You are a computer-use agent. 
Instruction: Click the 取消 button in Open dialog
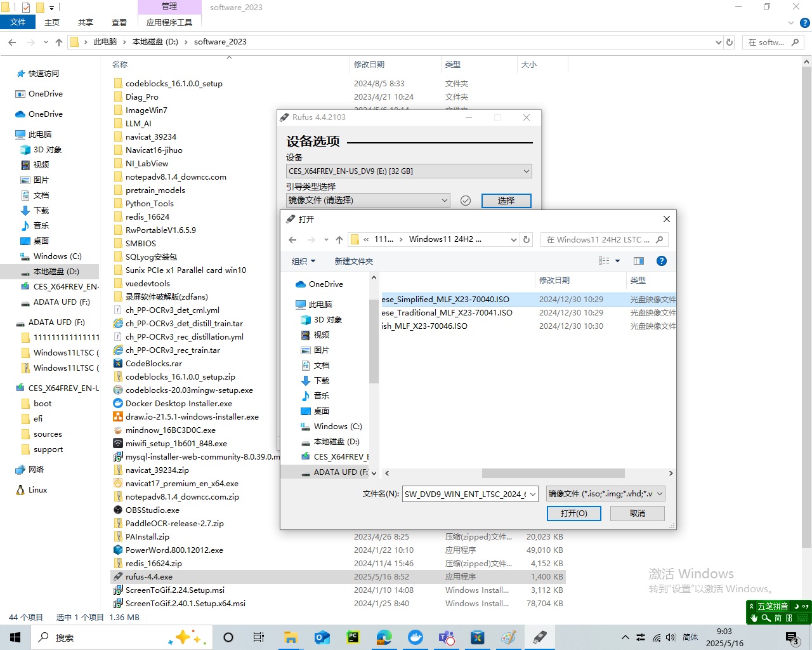click(638, 514)
